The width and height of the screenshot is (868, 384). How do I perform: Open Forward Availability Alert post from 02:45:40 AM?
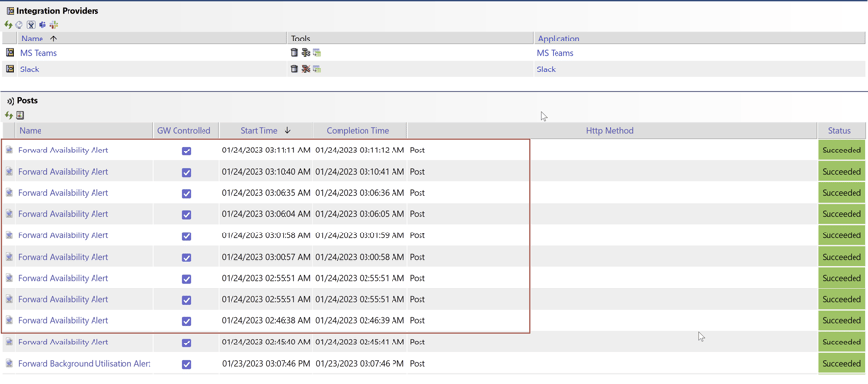point(63,342)
